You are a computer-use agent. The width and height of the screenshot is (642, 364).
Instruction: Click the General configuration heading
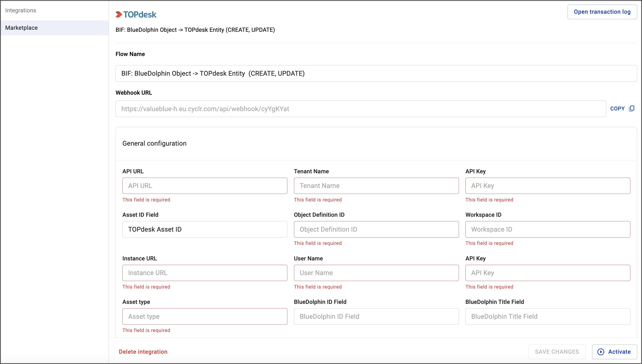(x=154, y=143)
